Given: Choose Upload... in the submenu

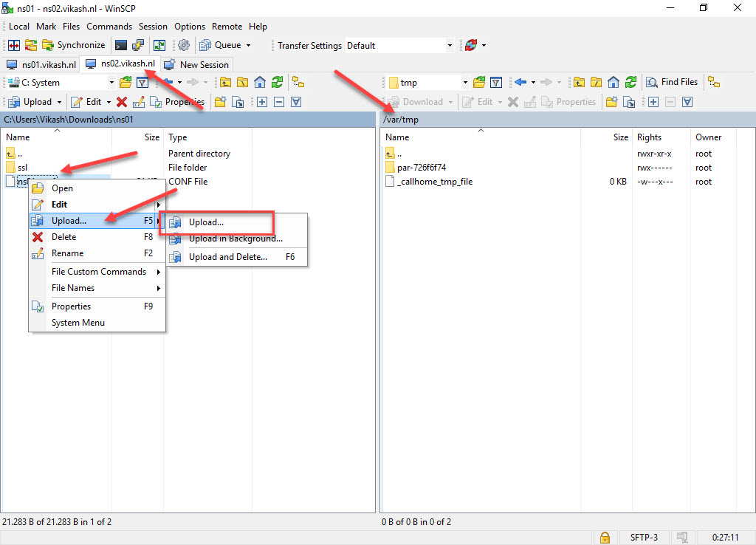Looking at the screenshot, I should [237, 222].
